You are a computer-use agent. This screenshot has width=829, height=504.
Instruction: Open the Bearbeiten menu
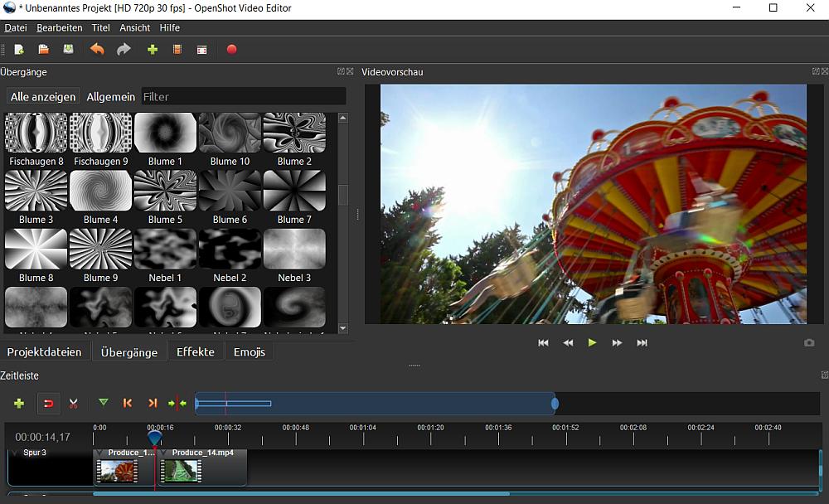[x=59, y=27]
